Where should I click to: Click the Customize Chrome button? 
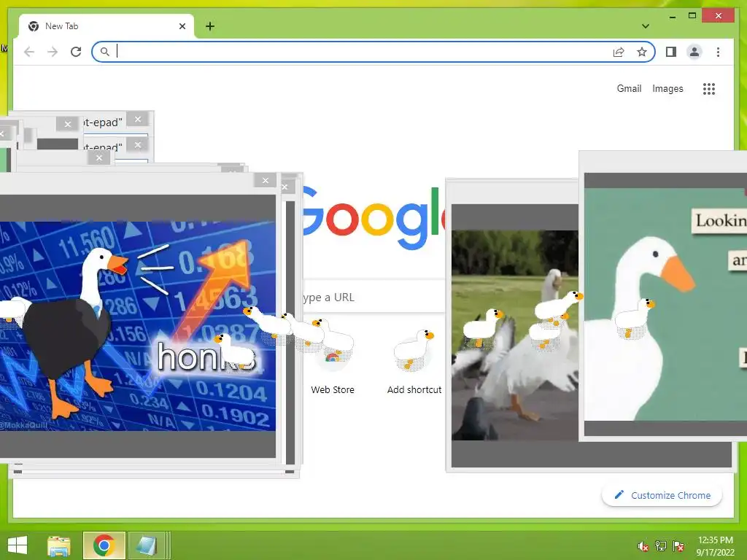(x=662, y=495)
